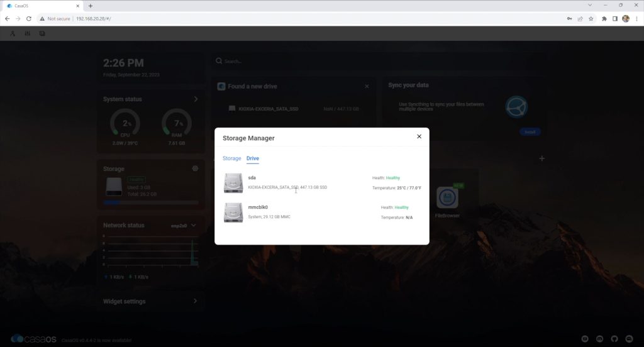644x347 pixels.
Task: Open the account user icon in CasaOS top bar
Action: pos(13,33)
